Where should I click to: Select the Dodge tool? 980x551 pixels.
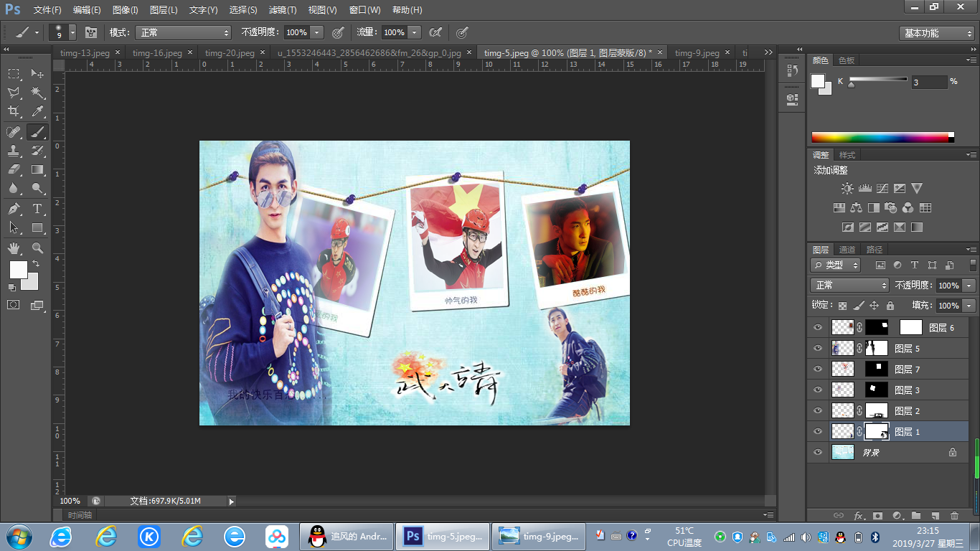(x=37, y=189)
